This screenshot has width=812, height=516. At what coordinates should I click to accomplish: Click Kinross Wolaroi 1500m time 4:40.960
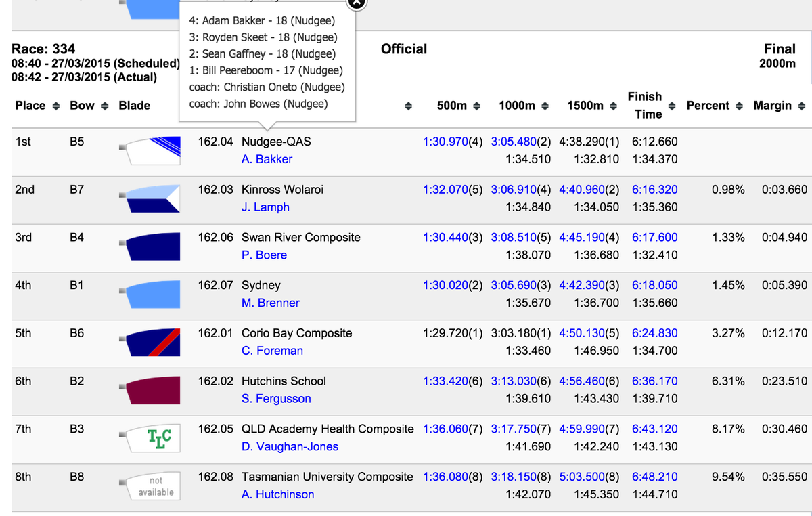point(583,190)
